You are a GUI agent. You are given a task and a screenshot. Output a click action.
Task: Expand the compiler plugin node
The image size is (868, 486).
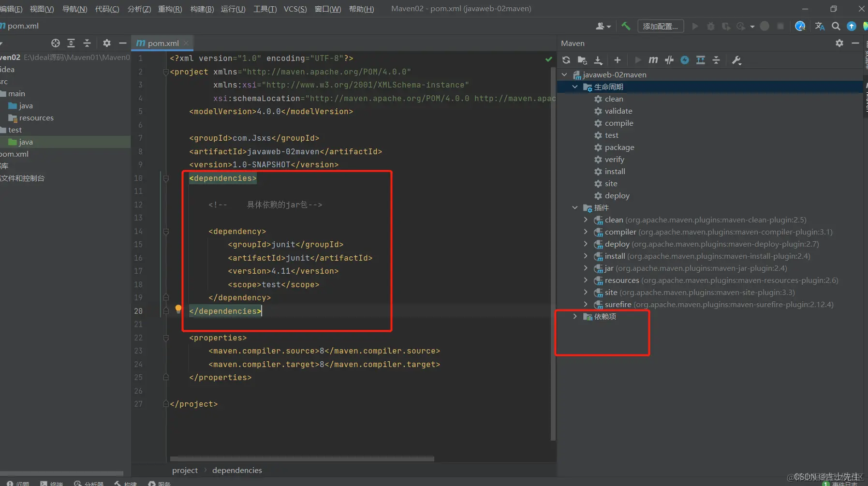pyautogui.click(x=586, y=232)
